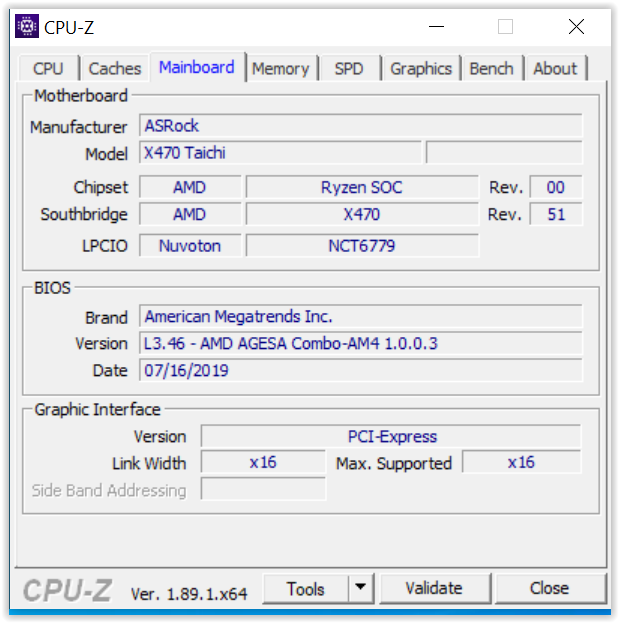This screenshot has width=619, height=623.
Task: Switch to the CPU tab
Action: pos(48,68)
